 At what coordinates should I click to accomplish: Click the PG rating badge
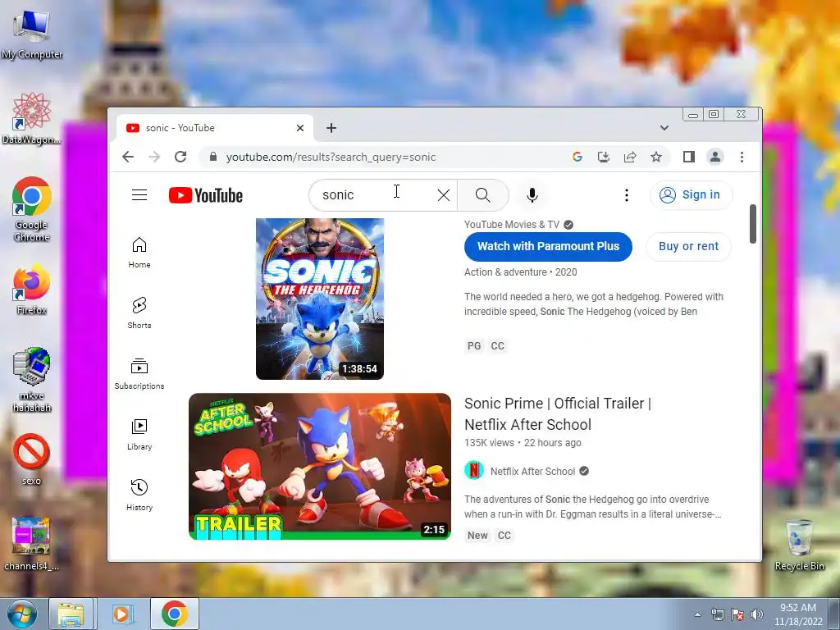pos(474,346)
